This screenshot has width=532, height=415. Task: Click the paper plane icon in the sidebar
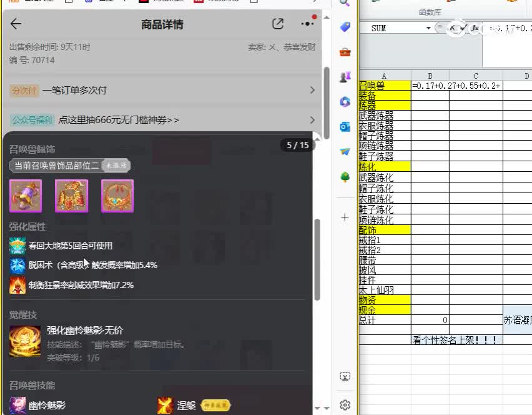point(345,150)
